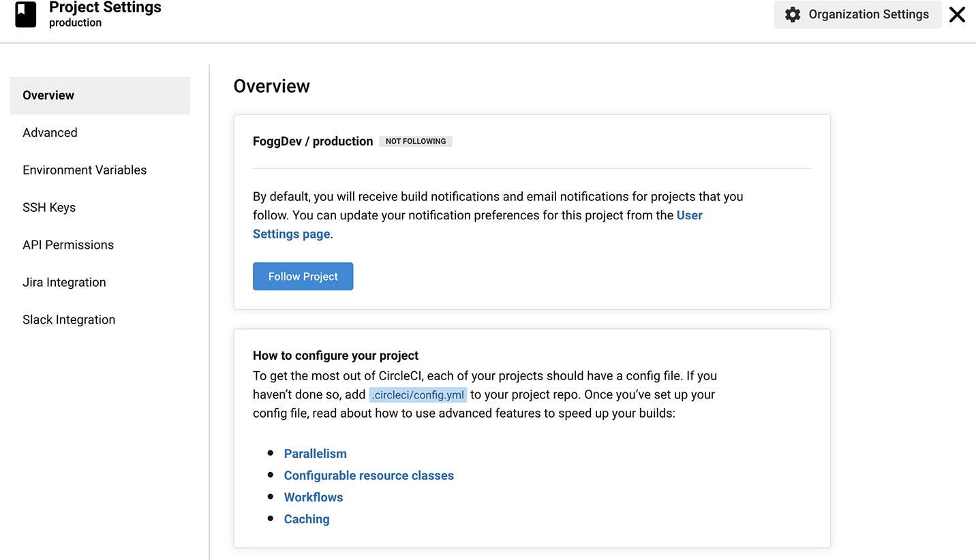Click the .circleci/config.yml code snippet
This screenshot has height=560, width=976.
coord(418,395)
